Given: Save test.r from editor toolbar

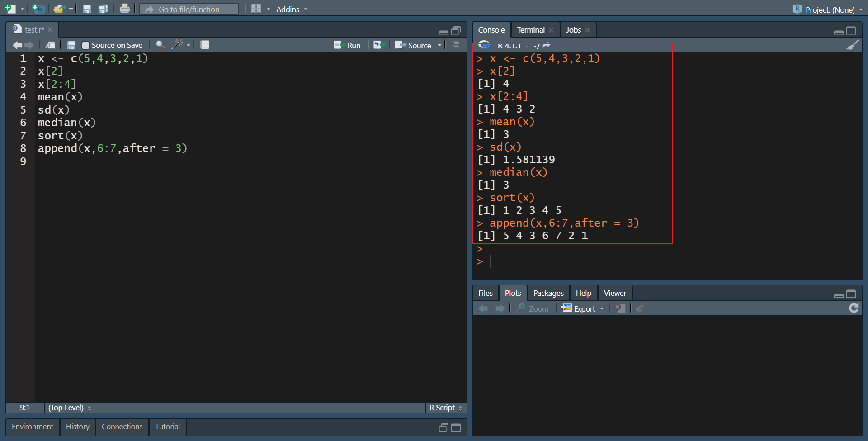Looking at the screenshot, I should (x=71, y=45).
